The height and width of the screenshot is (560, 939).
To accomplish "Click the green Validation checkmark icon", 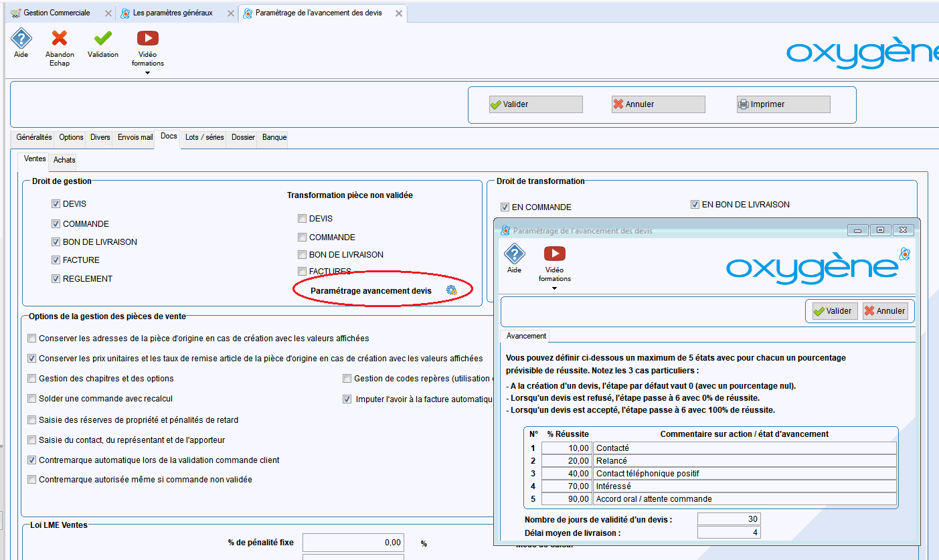I will 103,39.
